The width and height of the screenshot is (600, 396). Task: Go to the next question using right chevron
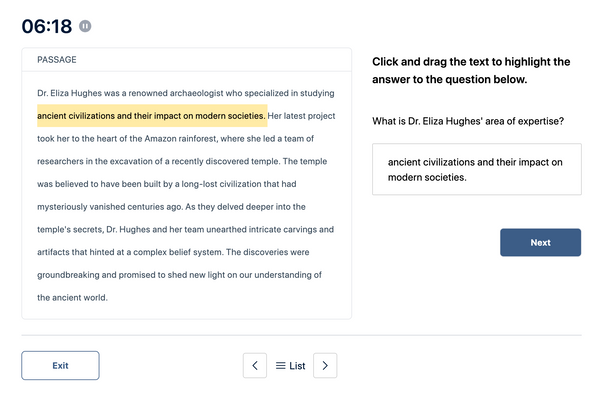pyautogui.click(x=325, y=365)
